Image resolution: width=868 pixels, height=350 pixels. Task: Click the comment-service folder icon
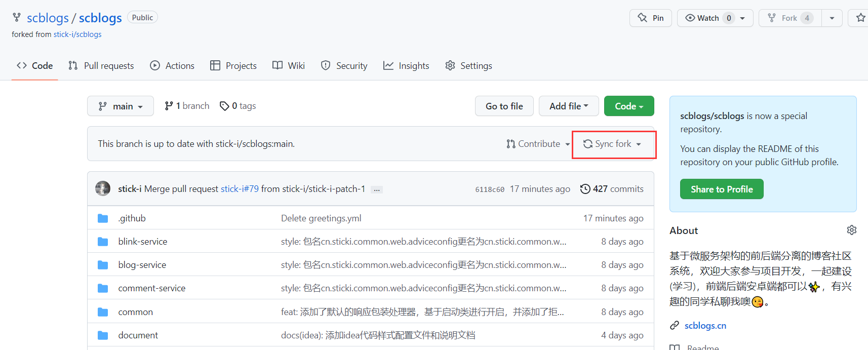click(103, 288)
